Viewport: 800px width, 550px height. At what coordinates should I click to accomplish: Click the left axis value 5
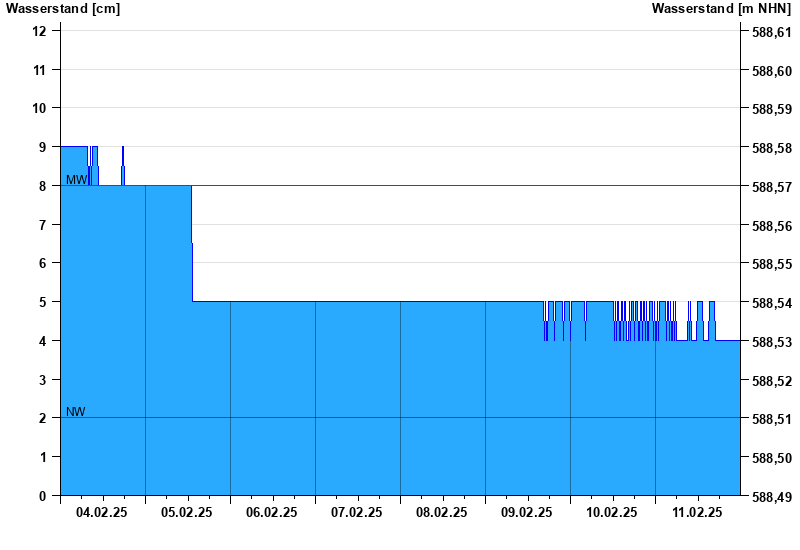coord(42,302)
